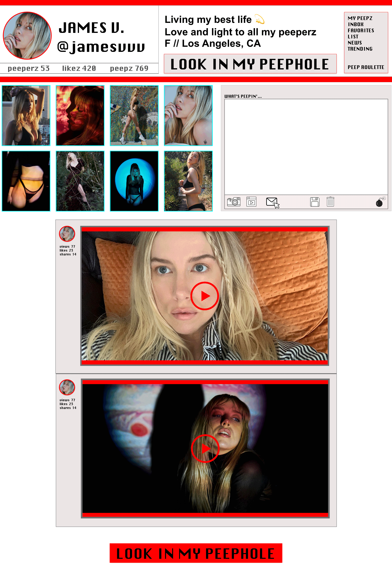
Task: Open the blue circle silhouette thumbnail
Action: pyautogui.click(x=134, y=181)
